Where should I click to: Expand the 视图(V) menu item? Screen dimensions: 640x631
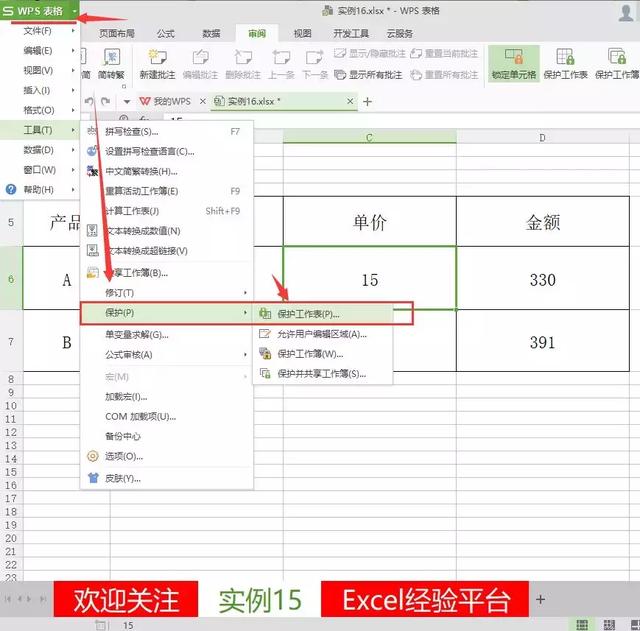tap(40, 70)
